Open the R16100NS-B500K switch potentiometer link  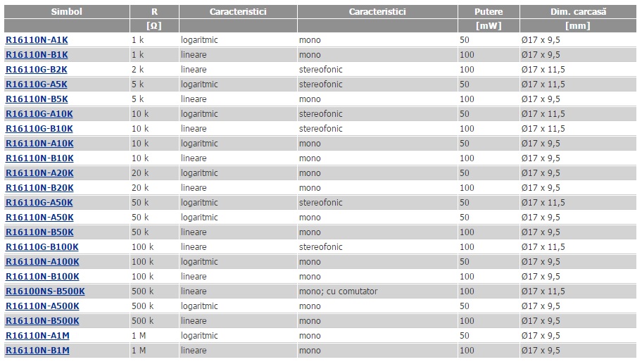tap(45, 291)
